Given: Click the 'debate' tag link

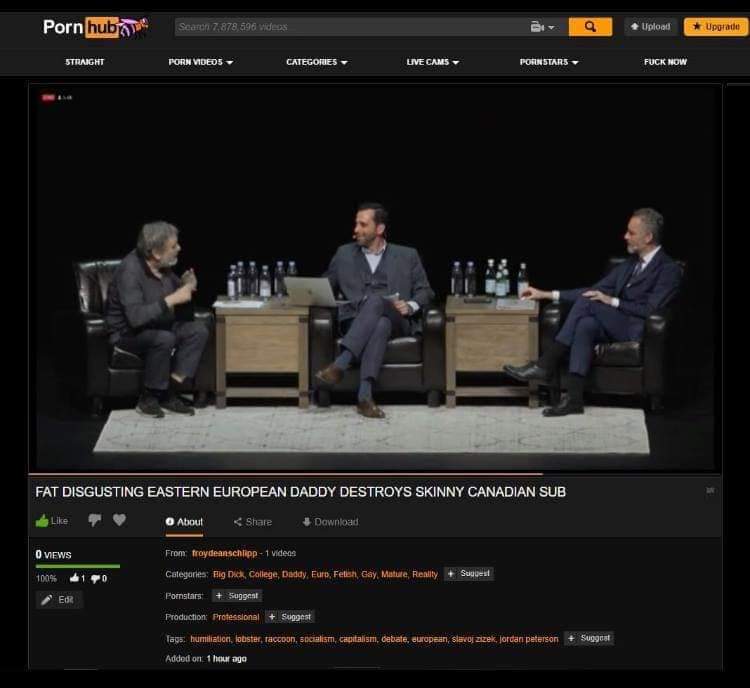Looking at the screenshot, I should 394,639.
